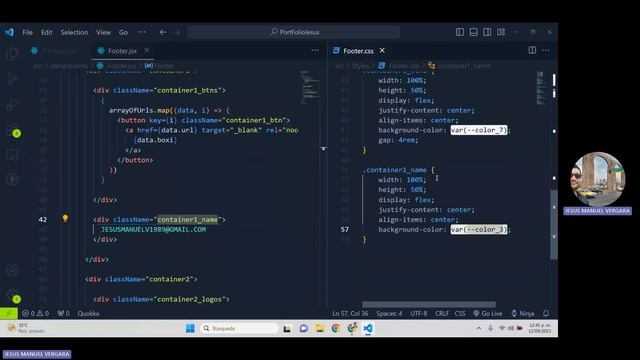The image size is (640, 360).
Task: Open the Chat app on taskbar
Action: point(303,328)
